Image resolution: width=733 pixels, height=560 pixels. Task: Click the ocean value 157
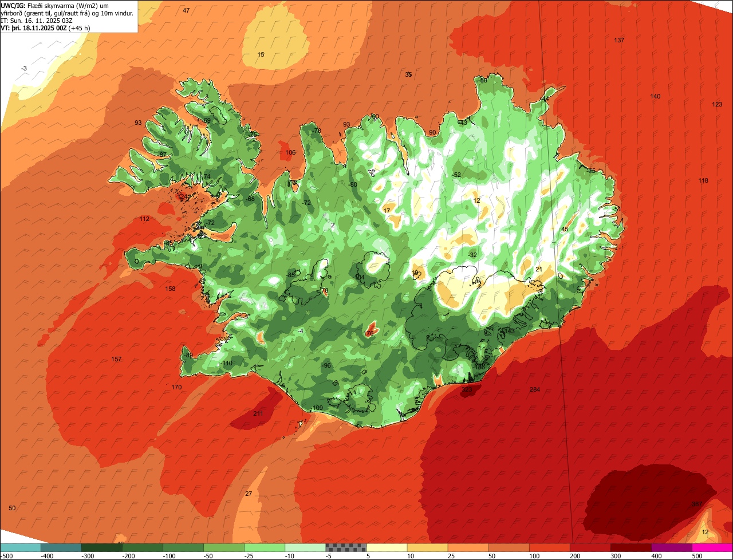pos(116,359)
